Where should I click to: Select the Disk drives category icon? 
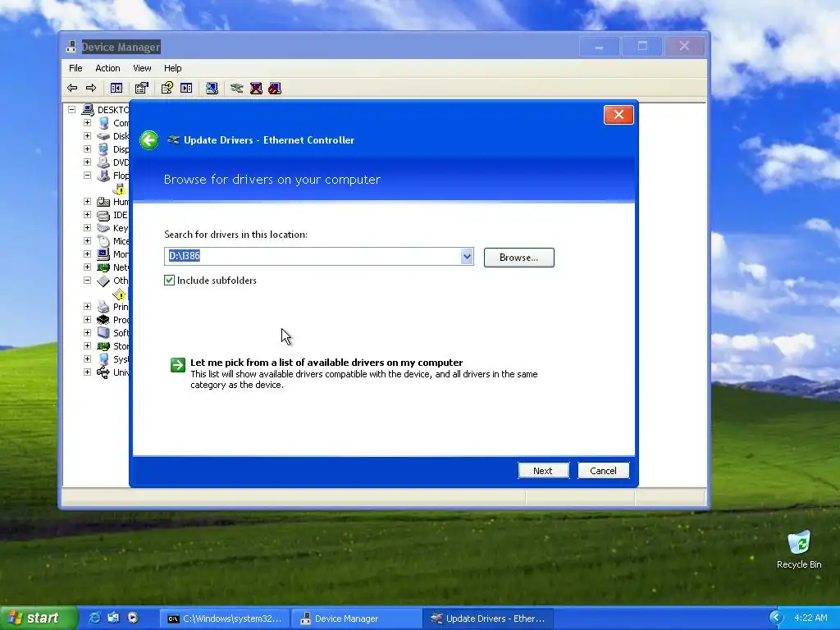tap(103, 136)
